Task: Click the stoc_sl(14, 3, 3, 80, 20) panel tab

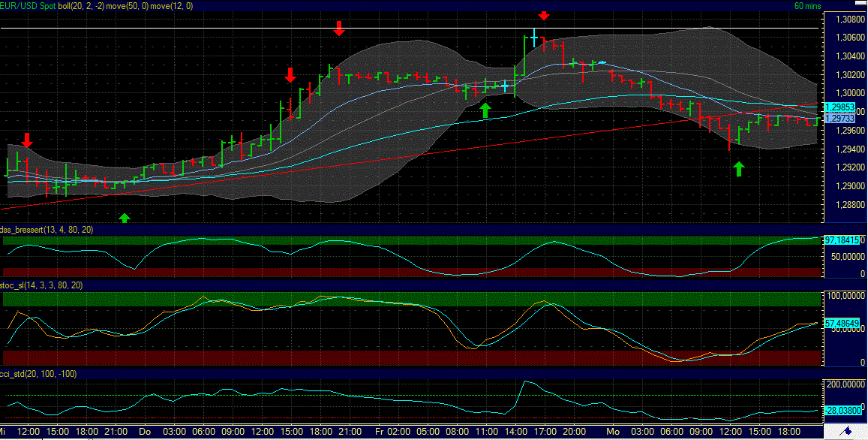Action: [x=41, y=286]
